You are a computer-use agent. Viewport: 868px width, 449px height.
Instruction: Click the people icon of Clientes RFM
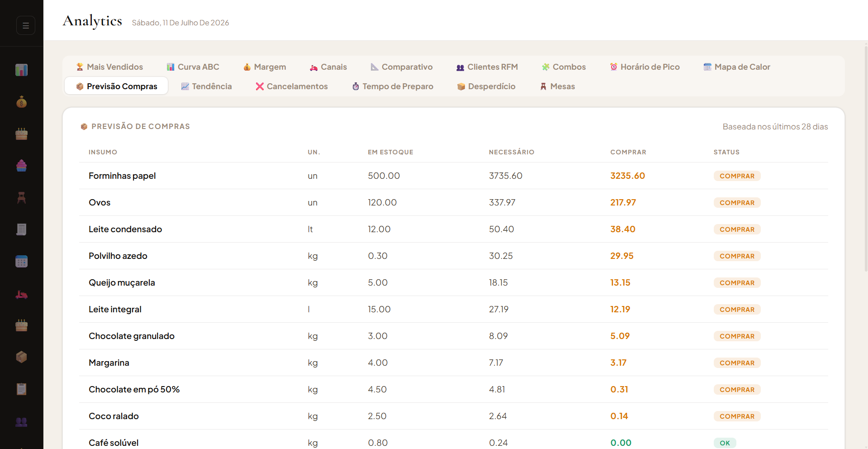pos(460,67)
